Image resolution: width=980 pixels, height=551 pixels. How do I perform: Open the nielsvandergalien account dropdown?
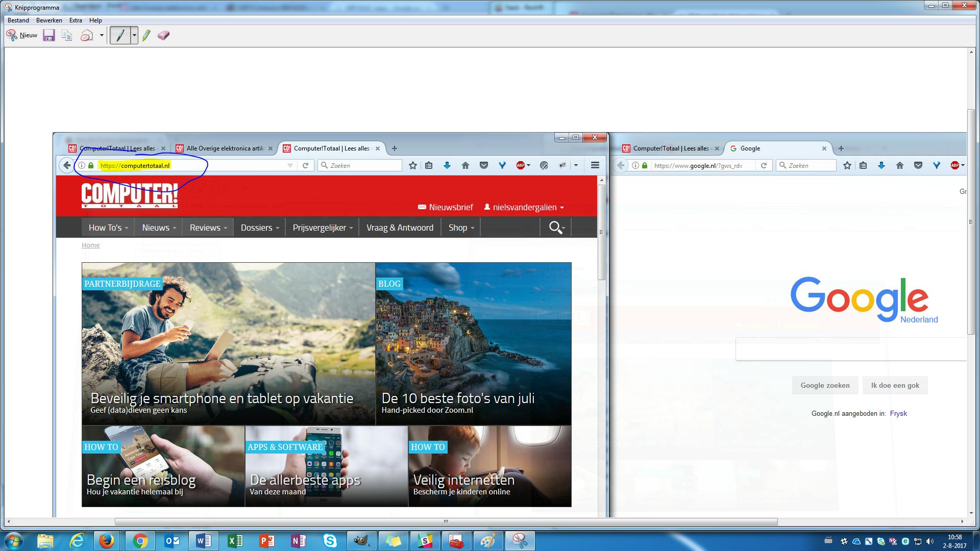coord(524,207)
